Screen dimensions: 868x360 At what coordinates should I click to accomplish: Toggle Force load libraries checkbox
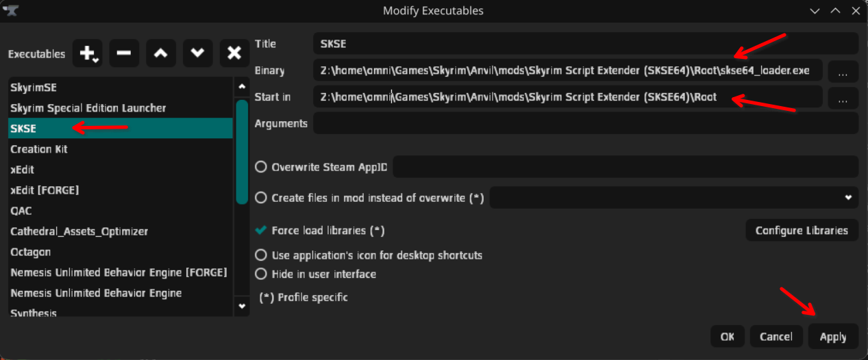coord(261,231)
